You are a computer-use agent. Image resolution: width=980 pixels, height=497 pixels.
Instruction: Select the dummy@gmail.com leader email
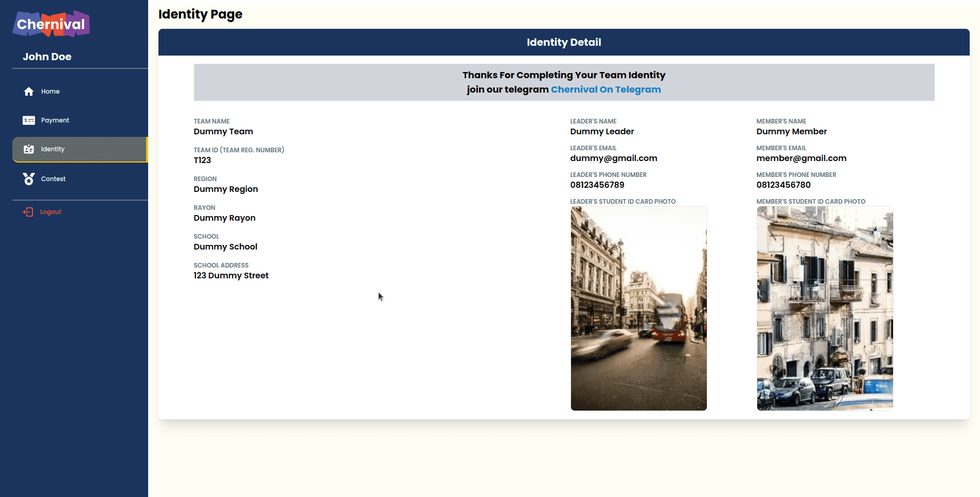pos(614,158)
